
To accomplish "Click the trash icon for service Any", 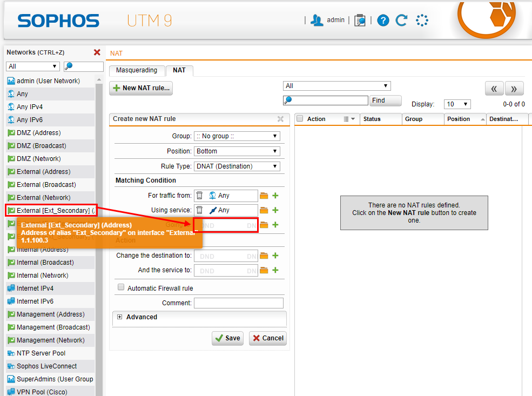I will point(199,210).
